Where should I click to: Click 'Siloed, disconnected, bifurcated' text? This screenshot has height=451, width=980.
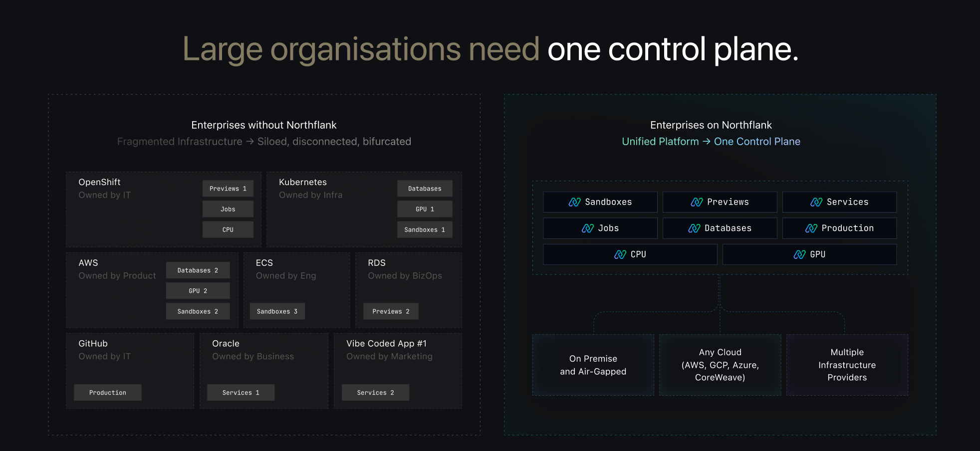[334, 142]
